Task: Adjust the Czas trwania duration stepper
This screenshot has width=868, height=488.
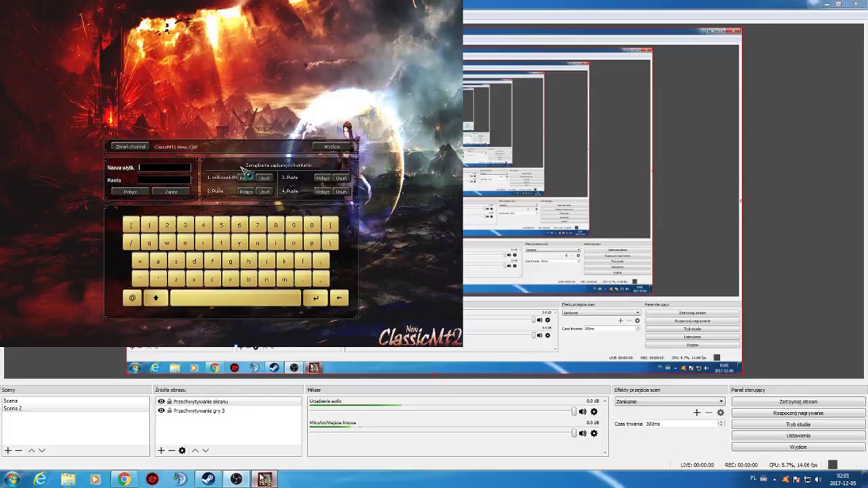Action: pyautogui.click(x=721, y=424)
